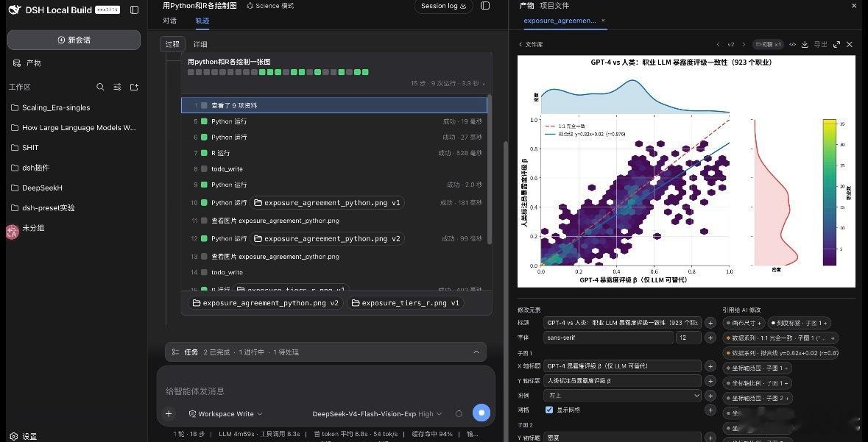Screen dimensions: 868x442
Task: Switch to the 对话 conversation tab
Action: click(x=170, y=21)
